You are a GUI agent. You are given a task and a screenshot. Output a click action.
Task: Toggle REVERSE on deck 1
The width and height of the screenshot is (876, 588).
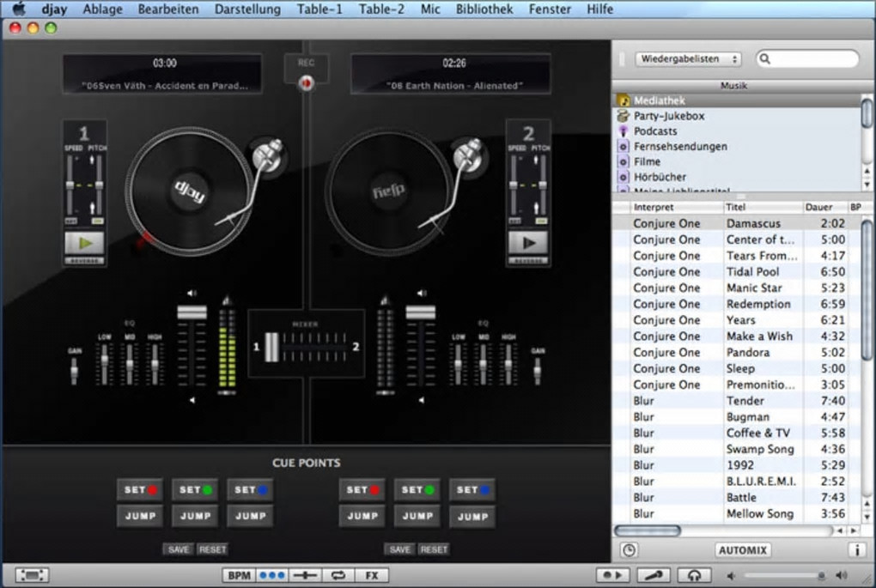(84, 261)
